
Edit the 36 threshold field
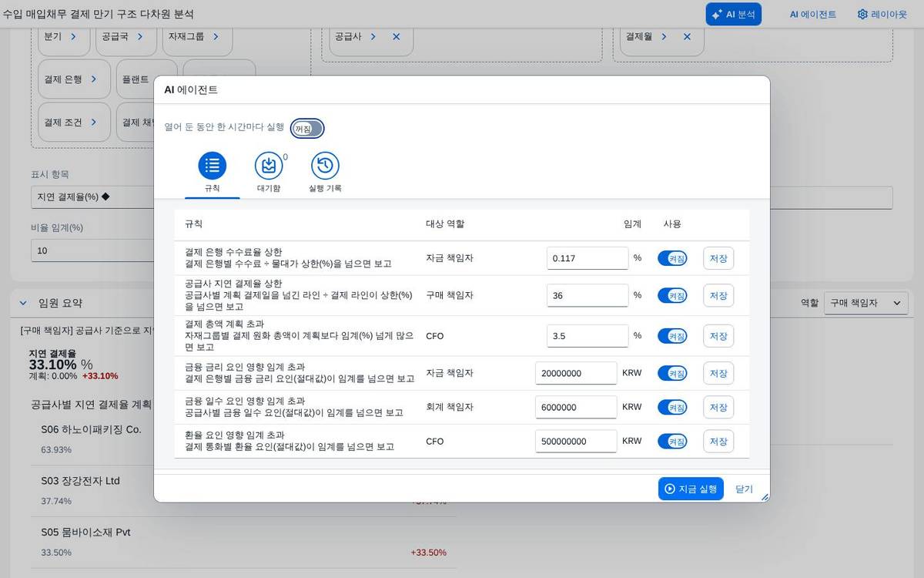[x=588, y=295]
